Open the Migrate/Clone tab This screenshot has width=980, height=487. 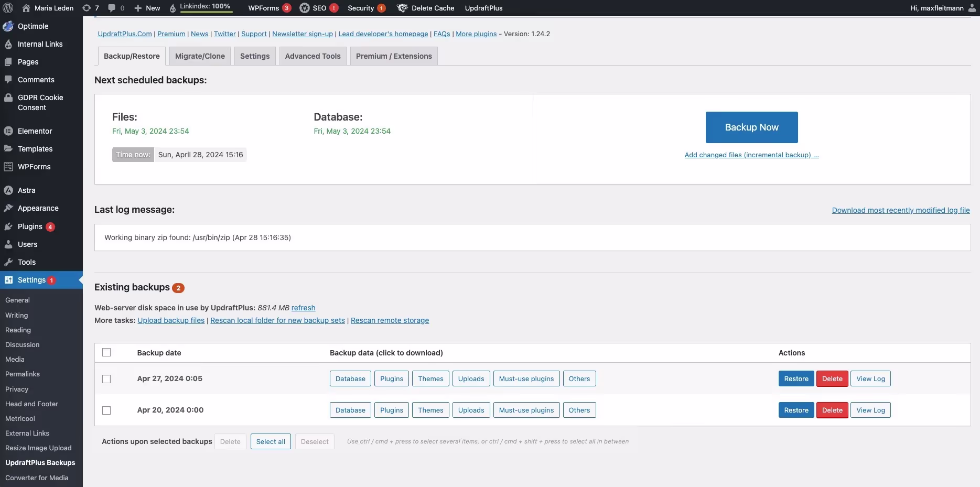tap(200, 56)
